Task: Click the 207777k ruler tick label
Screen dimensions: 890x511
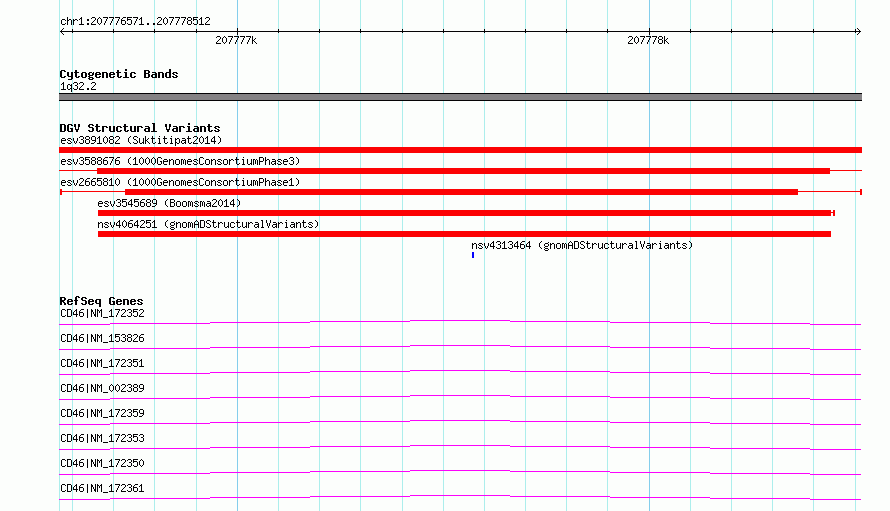Action: click(x=236, y=40)
